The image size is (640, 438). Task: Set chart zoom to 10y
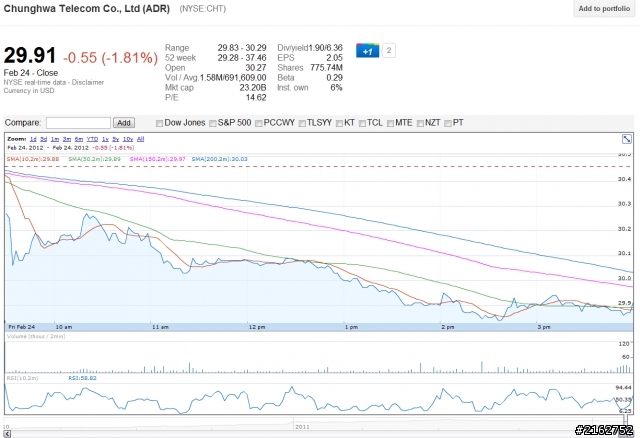(x=128, y=139)
